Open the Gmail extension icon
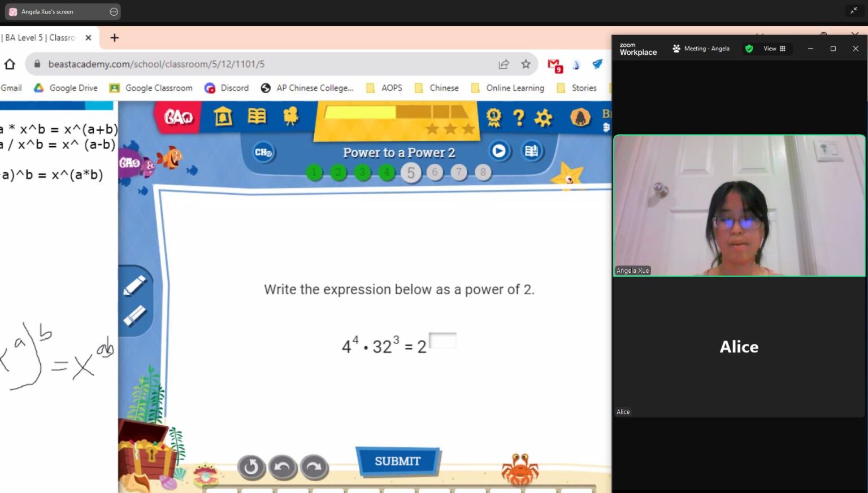Screen dimensions: 868x493 [554, 65]
